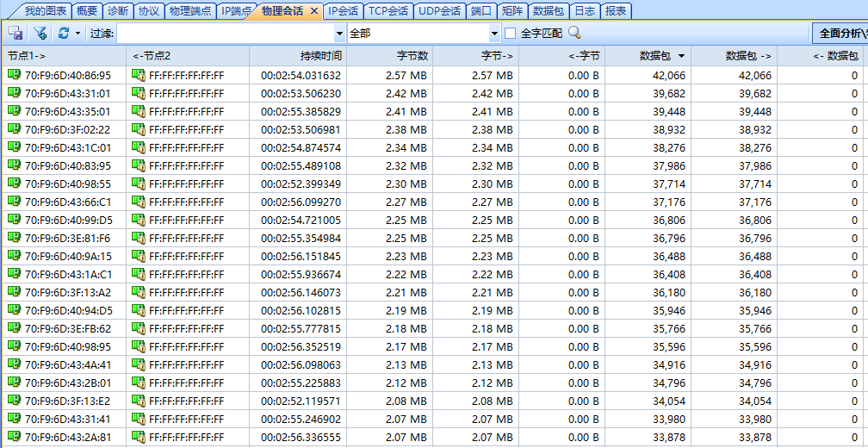Click node icon for 70:F9:6D:3F:13:A2
This screenshot has width=868, height=448.
14,292
